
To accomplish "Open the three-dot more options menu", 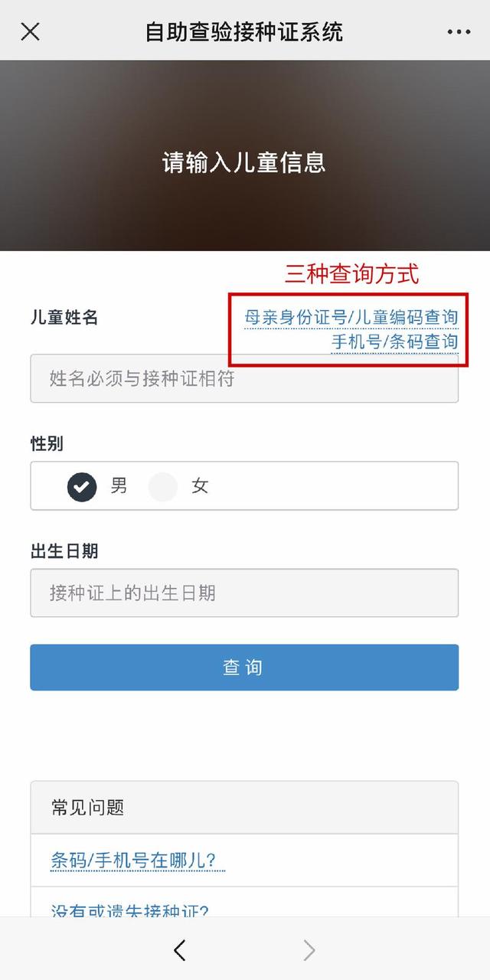I will tap(459, 32).
